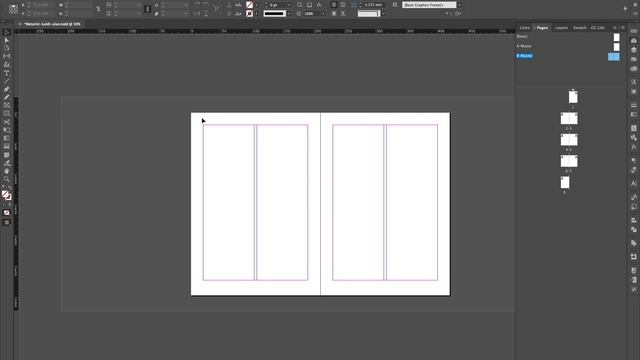Select page 1 thumbnail in Pages panel
The image size is (640, 360).
coord(573,97)
